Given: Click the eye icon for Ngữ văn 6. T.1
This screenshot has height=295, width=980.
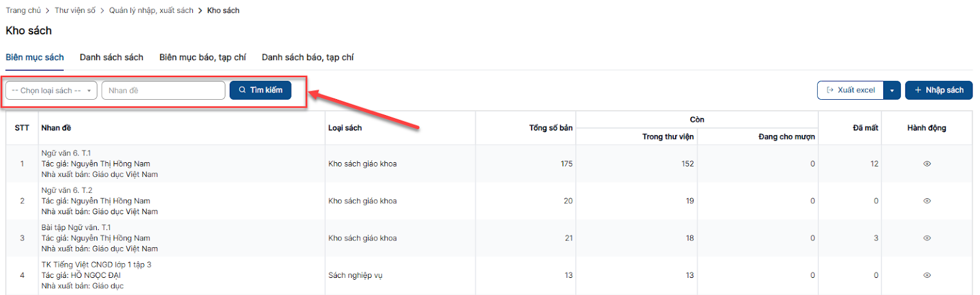Looking at the screenshot, I should (927, 164).
